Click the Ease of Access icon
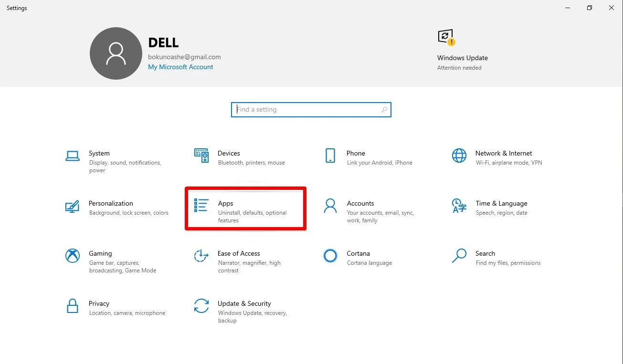The image size is (623, 364). click(x=201, y=256)
